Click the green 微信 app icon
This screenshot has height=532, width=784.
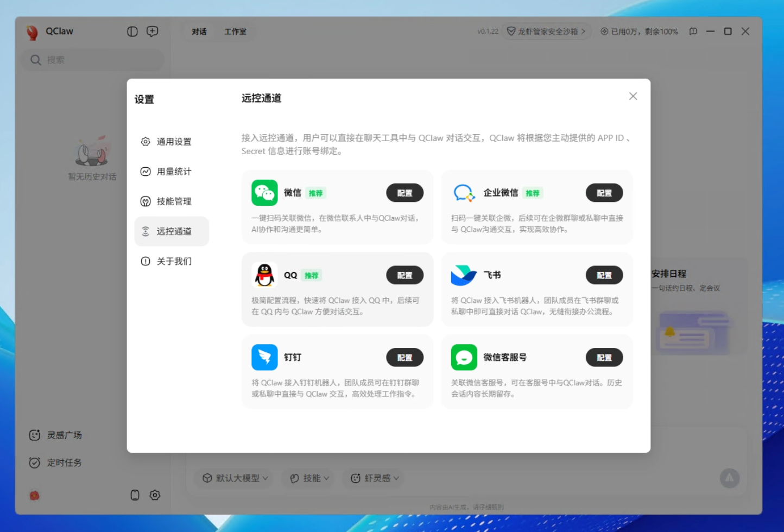[264, 193]
